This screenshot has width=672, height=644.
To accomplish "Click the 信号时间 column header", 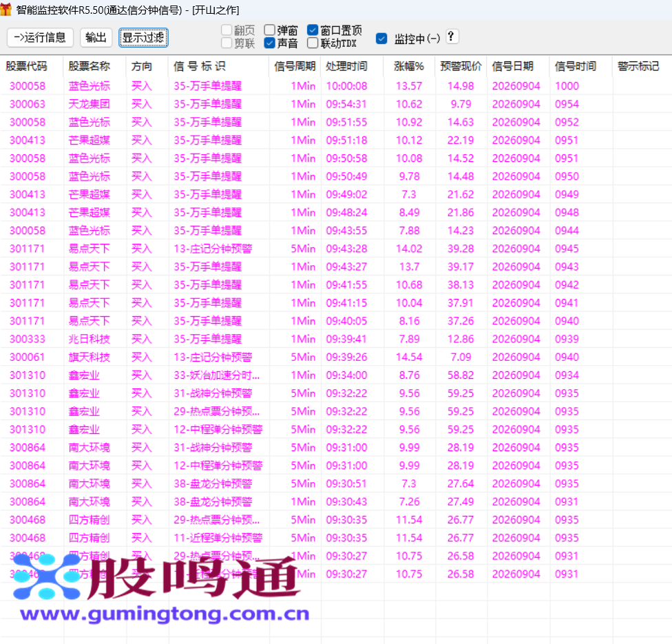I will point(575,66).
